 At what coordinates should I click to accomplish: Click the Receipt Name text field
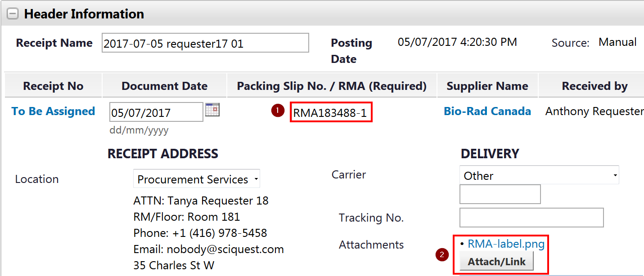205,43
